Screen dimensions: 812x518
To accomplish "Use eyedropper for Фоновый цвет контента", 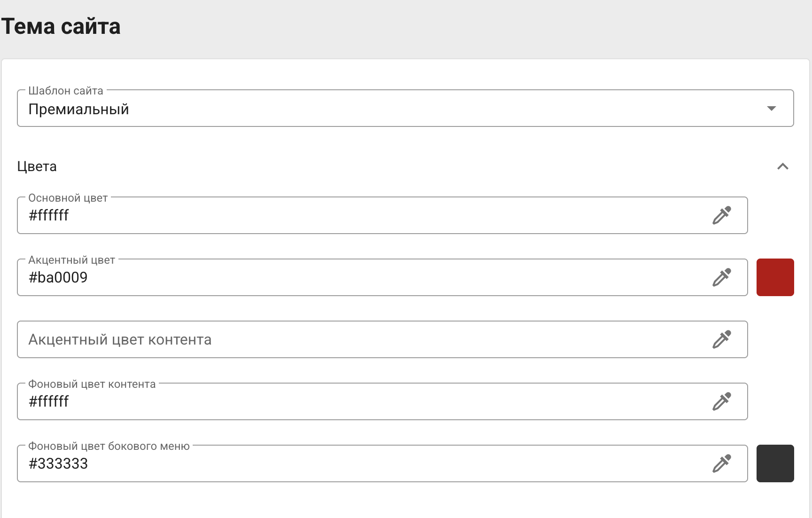I will click(x=722, y=401).
